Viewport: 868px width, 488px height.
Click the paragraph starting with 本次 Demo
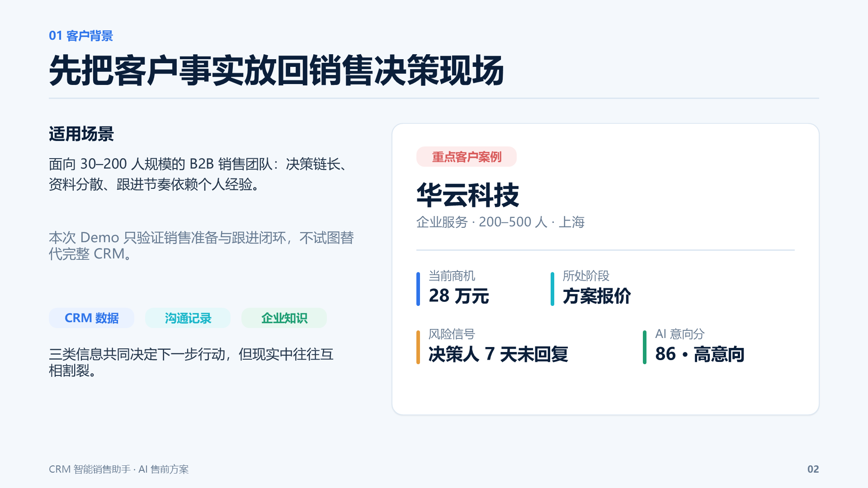coord(201,246)
